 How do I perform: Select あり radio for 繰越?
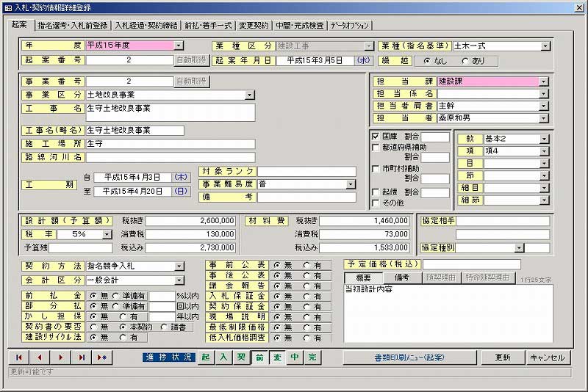tap(467, 61)
